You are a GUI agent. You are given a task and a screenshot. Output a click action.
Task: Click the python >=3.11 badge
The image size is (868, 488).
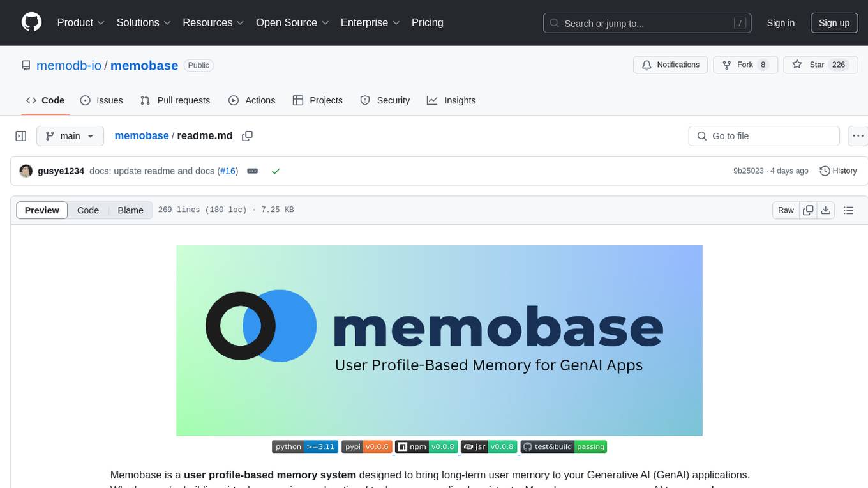[x=304, y=446]
